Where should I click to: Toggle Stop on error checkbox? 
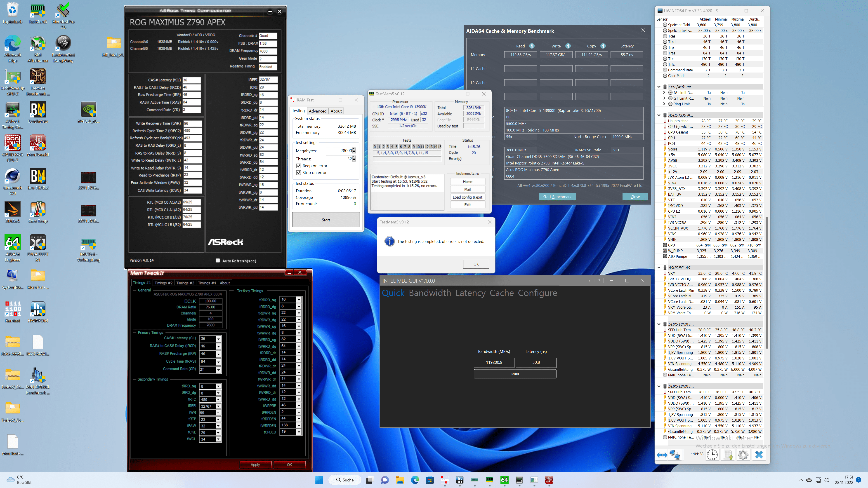(299, 172)
